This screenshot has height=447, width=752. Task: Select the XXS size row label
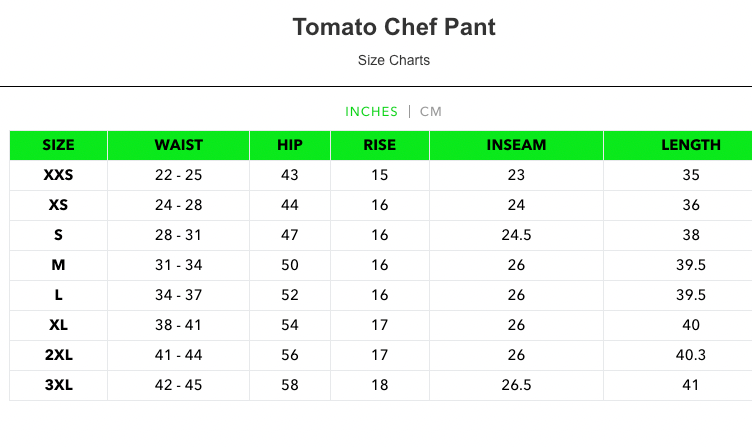58,175
